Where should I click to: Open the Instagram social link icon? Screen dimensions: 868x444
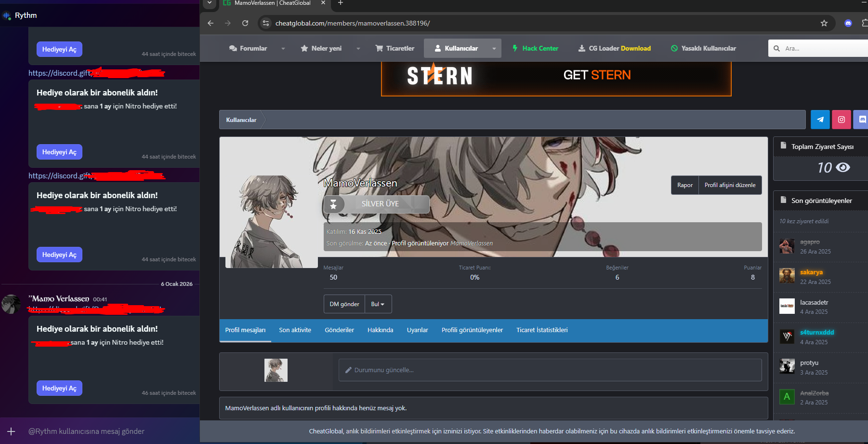point(841,120)
